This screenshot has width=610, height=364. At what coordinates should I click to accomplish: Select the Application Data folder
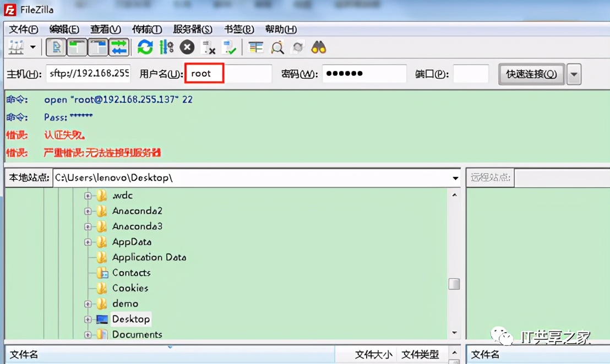click(x=149, y=257)
